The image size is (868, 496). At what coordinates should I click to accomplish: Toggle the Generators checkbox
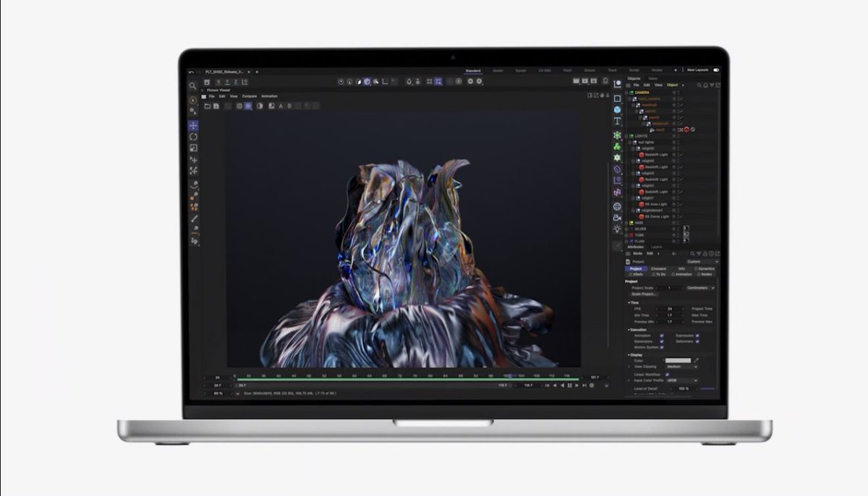tap(661, 341)
